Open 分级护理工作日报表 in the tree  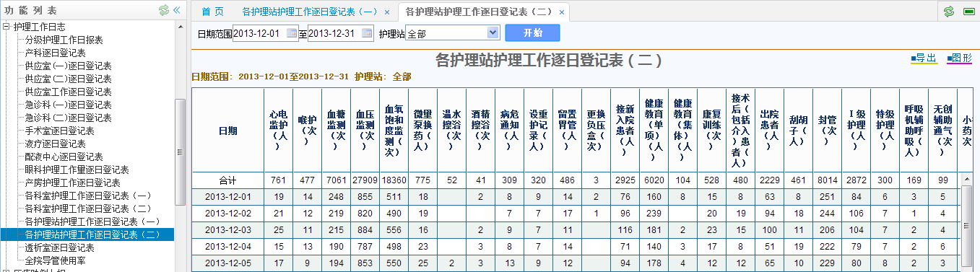[64, 40]
